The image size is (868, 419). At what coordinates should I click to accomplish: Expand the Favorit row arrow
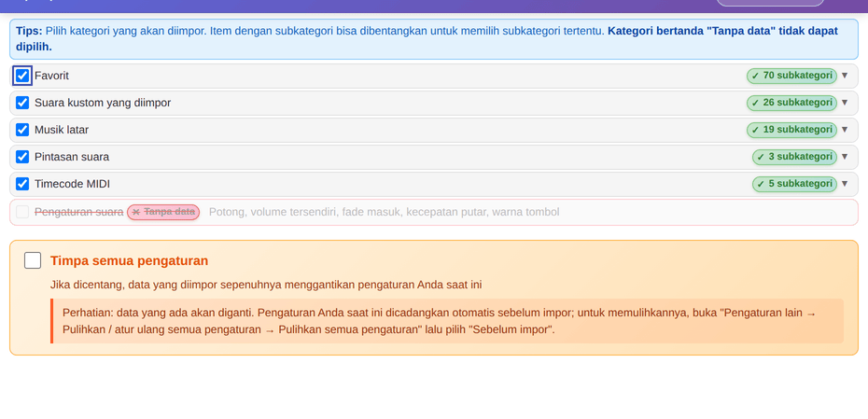(844, 76)
